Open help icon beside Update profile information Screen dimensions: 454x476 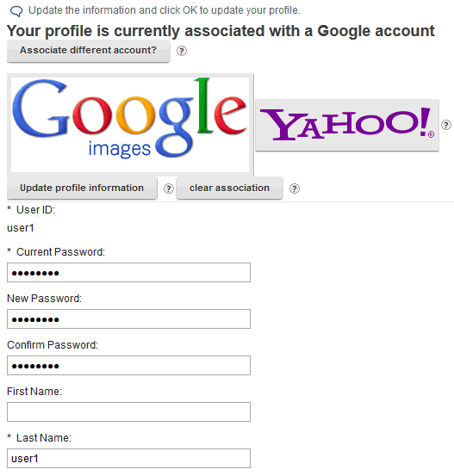click(169, 189)
